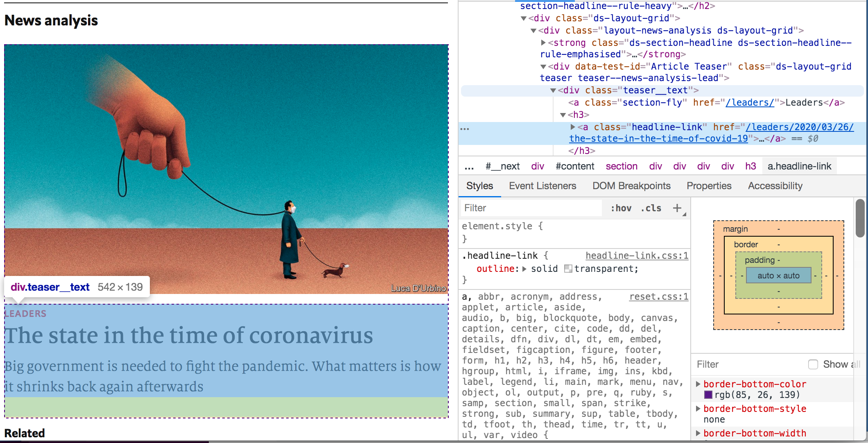Select h3 in the breadcrumb
The image size is (868, 443).
[x=750, y=166]
